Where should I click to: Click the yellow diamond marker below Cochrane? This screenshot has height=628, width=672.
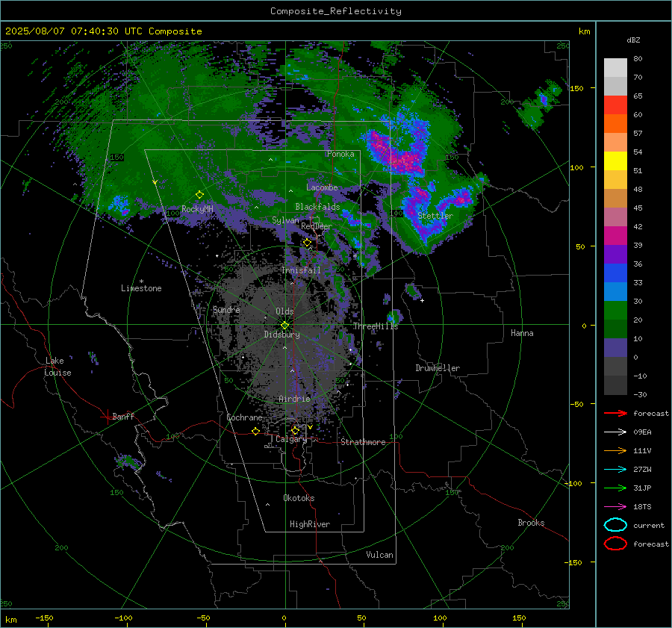255,431
